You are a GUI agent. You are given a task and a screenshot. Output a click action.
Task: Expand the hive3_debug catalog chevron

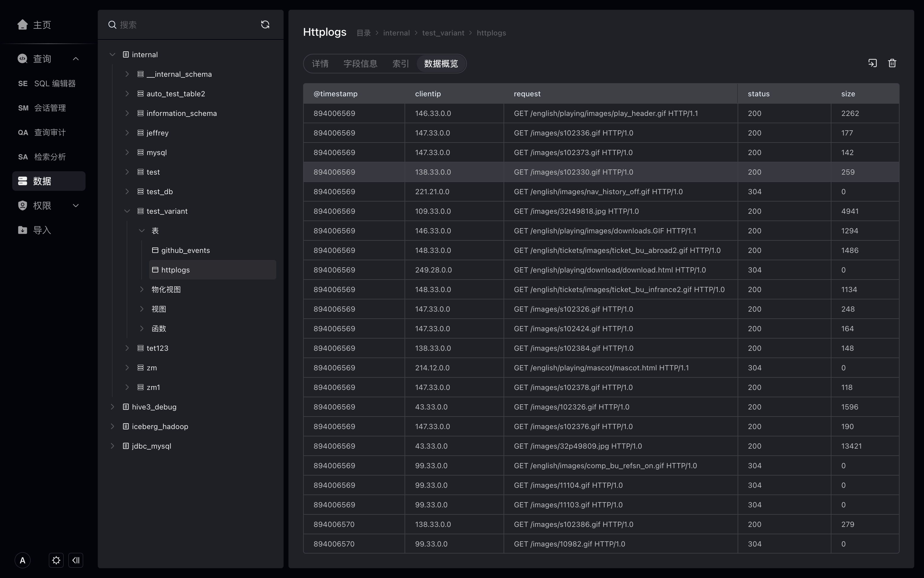tap(112, 407)
